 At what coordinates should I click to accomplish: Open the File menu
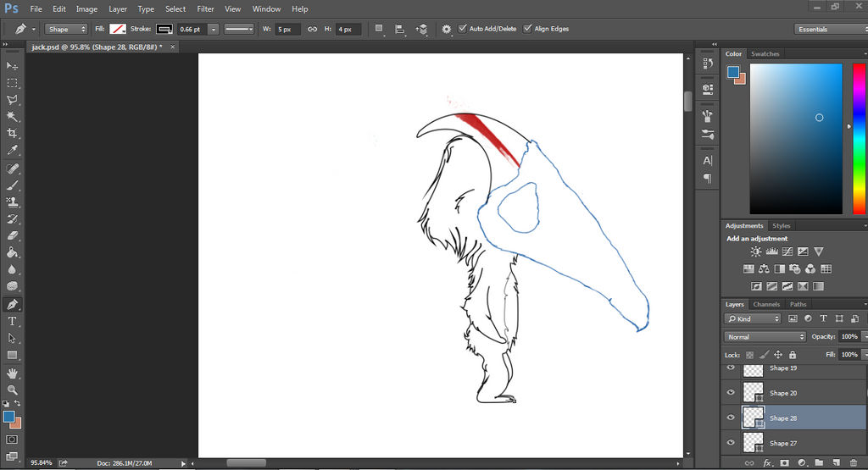coord(36,8)
